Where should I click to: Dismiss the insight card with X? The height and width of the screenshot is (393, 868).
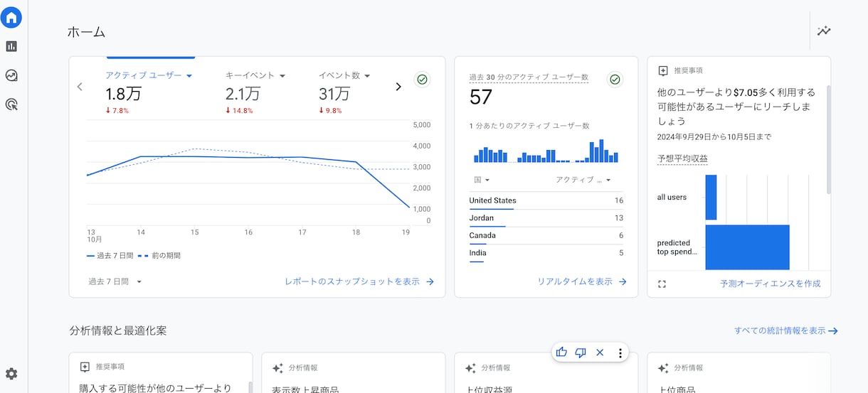click(x=600, y=352)
